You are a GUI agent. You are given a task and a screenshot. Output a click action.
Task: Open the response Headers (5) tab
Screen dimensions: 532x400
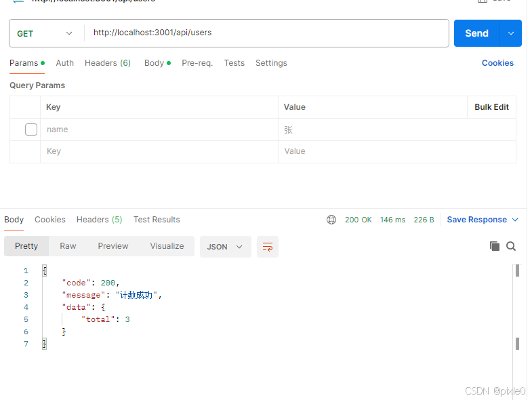point(99,220)
